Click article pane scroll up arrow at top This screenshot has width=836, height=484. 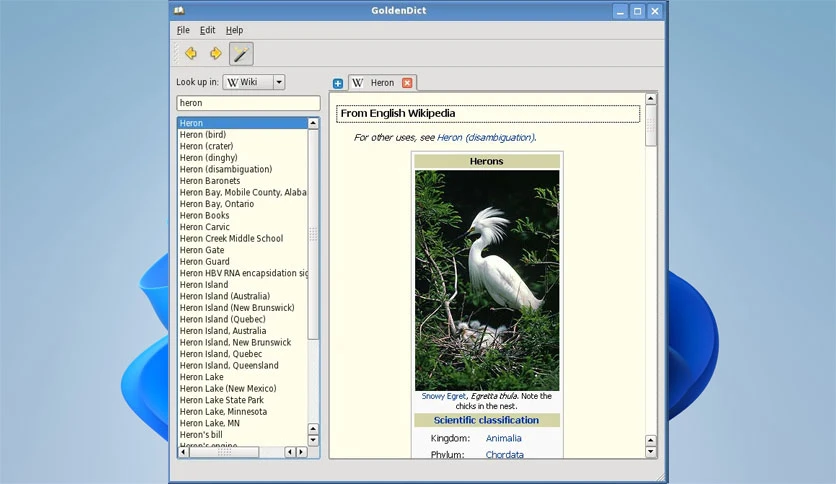(650, 99)
